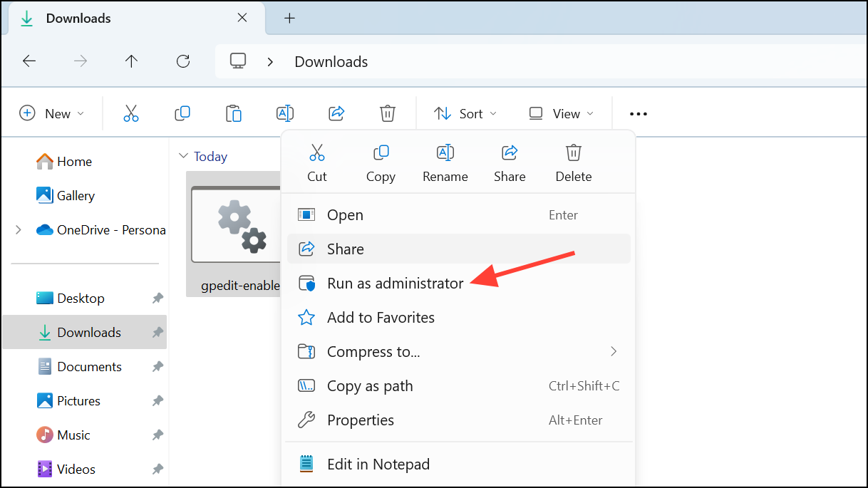Select the Paste icon in the toolbar
The height and width of the screenshot is (488, 868).
[x=234, y=113]
